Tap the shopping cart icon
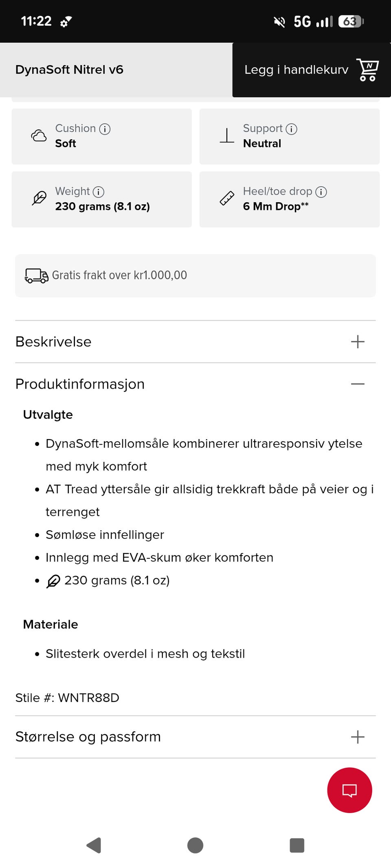391x868 pixels. (367, 70)
